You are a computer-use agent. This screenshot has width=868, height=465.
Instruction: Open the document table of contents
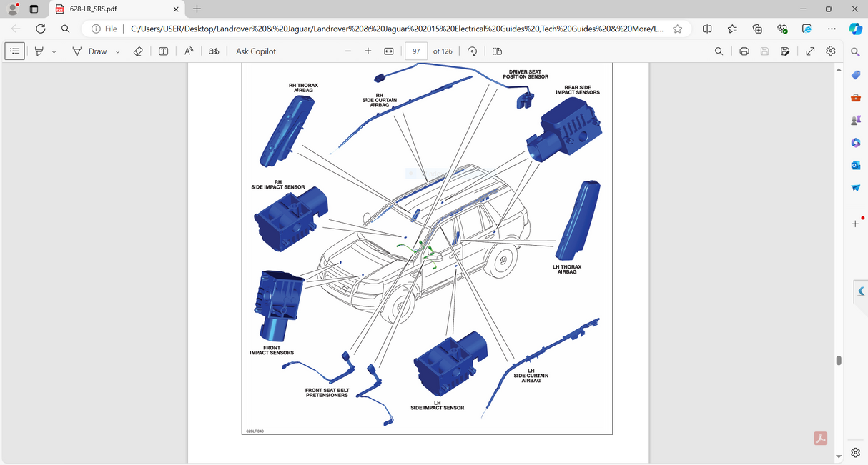pyautogui.click(x=14, y=51)
